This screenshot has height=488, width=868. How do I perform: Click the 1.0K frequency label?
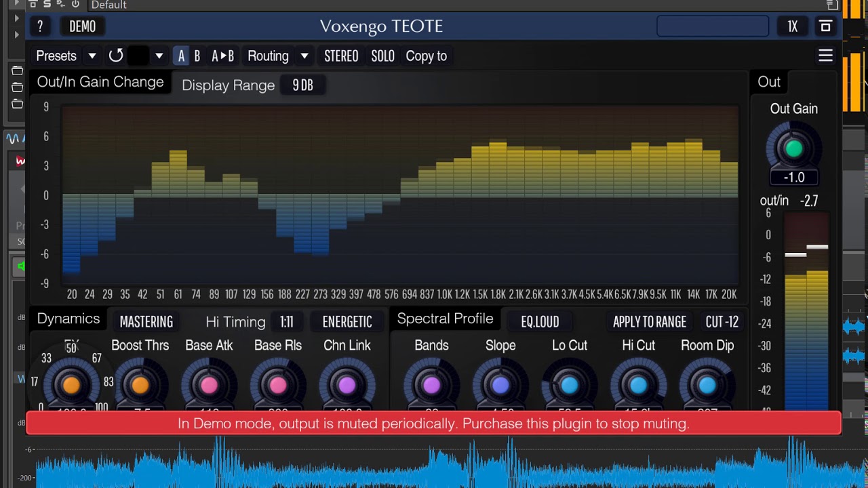point(445,294)
